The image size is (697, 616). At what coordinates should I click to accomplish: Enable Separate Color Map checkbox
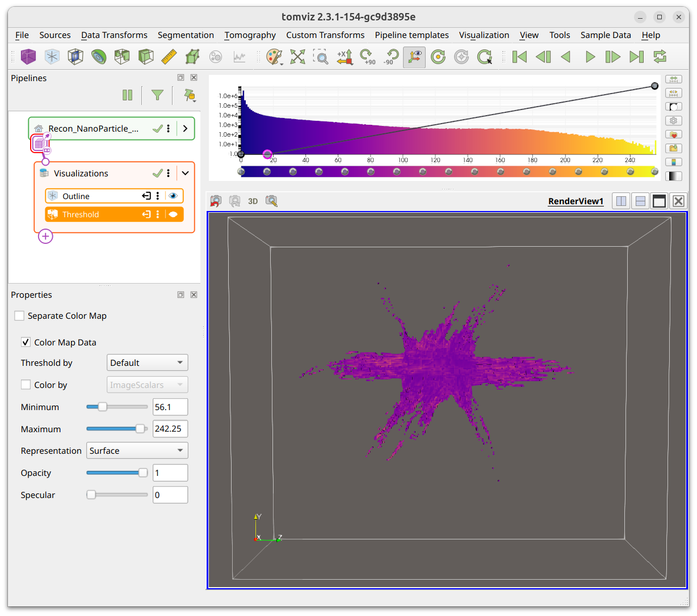(x=19, y=316)
